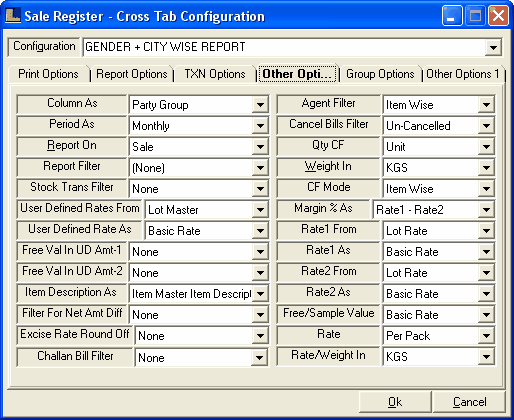Click the Cancel Bills Filter label
Viewport: 514px width, 420px height.
(328, 125)
